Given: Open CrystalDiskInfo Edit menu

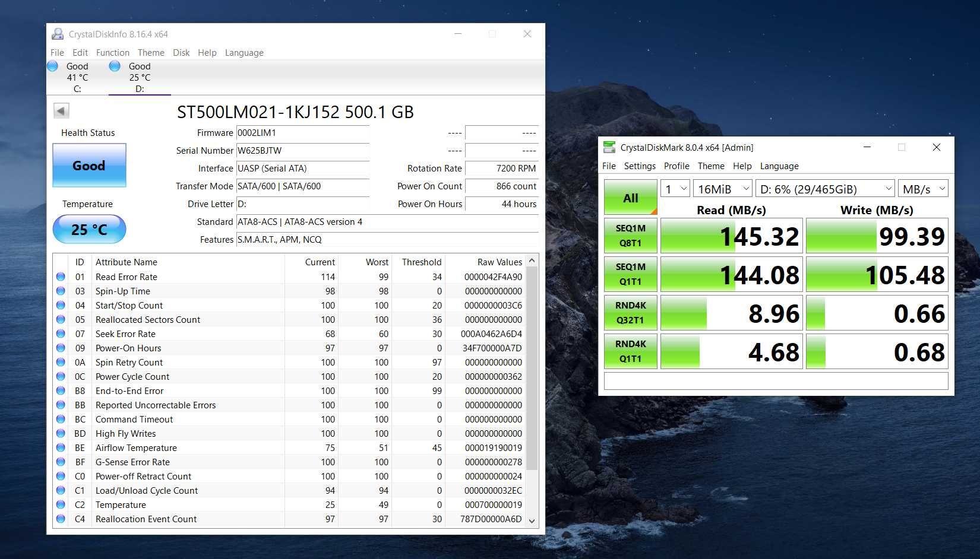Looking at the screenshot, I should click(x=80, y=52).
